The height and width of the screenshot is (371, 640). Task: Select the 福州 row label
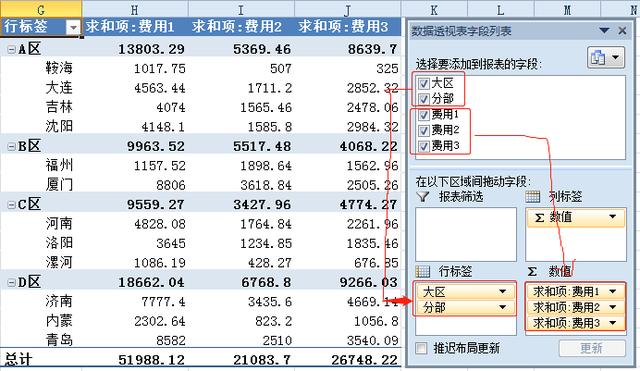[x=59, y=165]
